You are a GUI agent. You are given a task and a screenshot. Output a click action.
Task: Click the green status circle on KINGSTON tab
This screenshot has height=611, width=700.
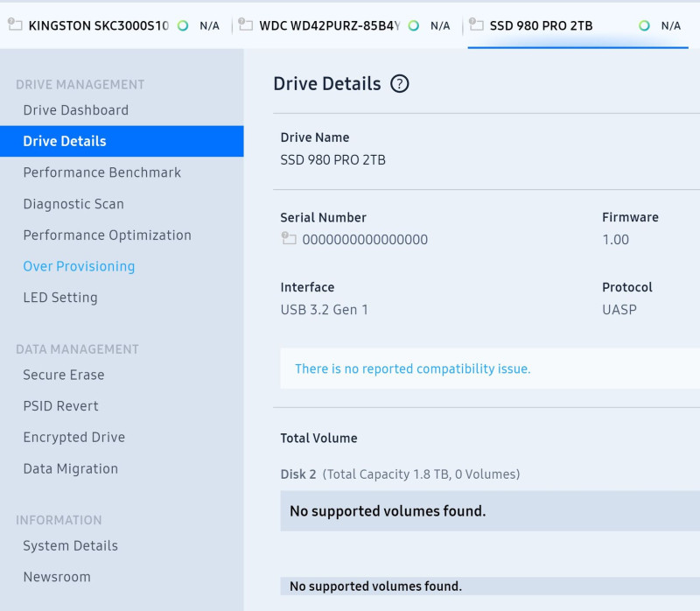(183, 26)
